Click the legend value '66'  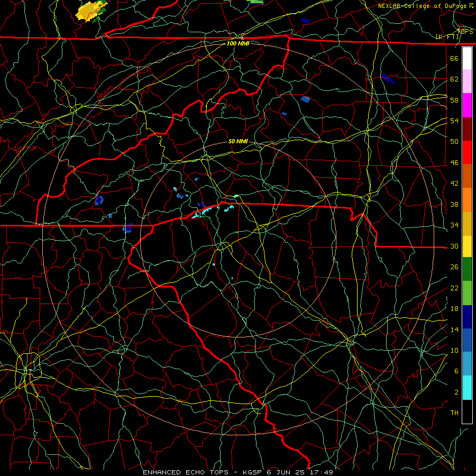(x=454, y=58)
